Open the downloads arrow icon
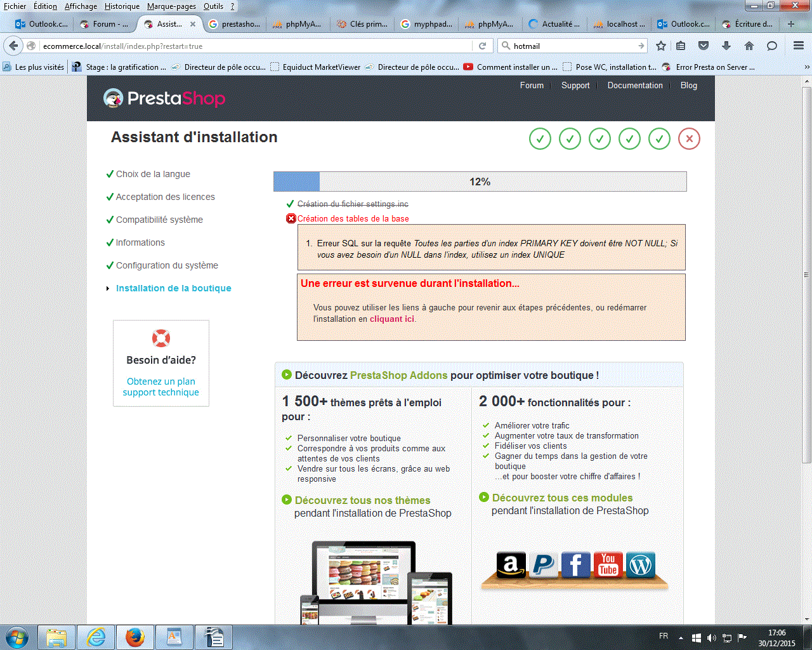Screen dimensions: 812x650 point(726,46)
